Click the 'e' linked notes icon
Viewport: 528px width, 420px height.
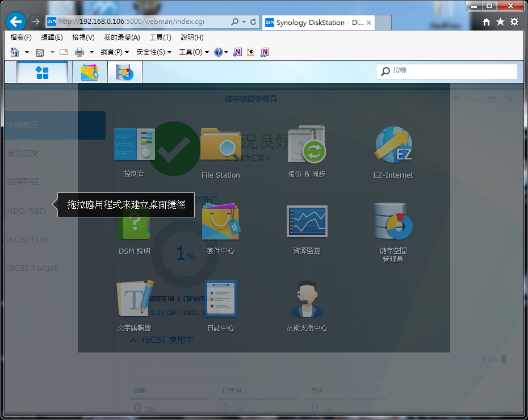pyautogui.click(x=250, y=52)
